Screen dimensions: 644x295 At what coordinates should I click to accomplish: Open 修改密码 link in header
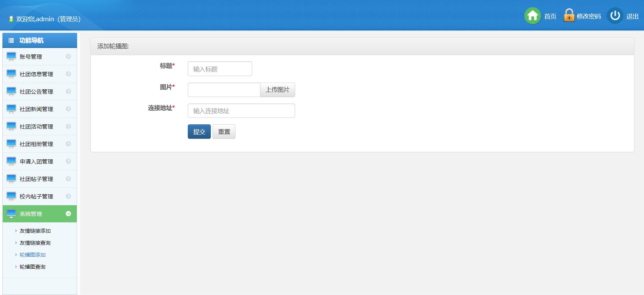tap(589, 16)
